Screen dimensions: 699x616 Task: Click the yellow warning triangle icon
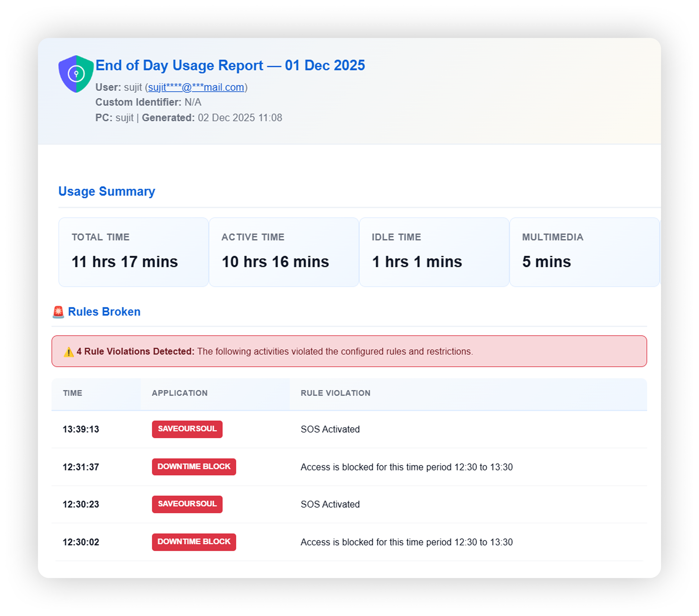pyautogui.click(x=68, y=352)
